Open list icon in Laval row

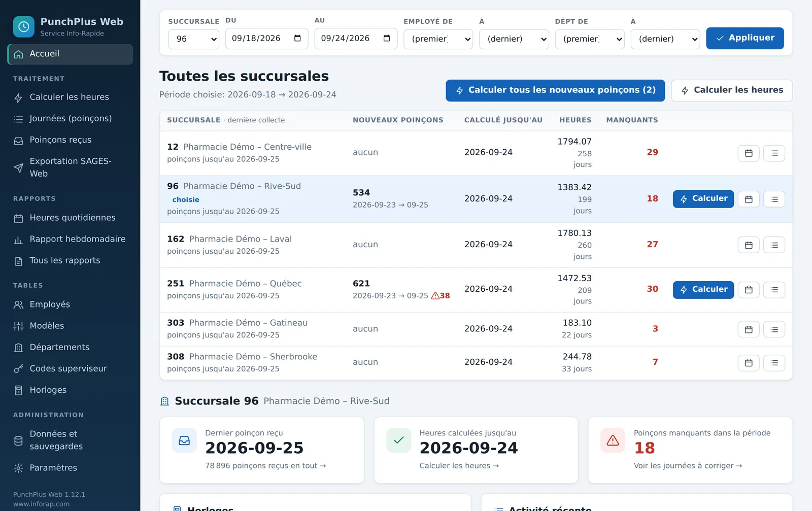774,245
